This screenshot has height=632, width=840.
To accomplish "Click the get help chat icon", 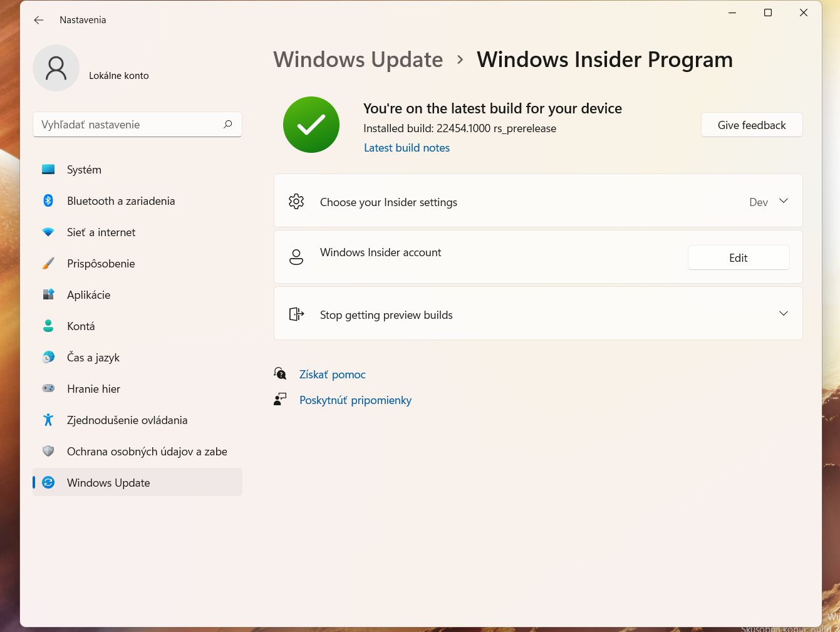I will pyautogui.click(x=280, y=374).
